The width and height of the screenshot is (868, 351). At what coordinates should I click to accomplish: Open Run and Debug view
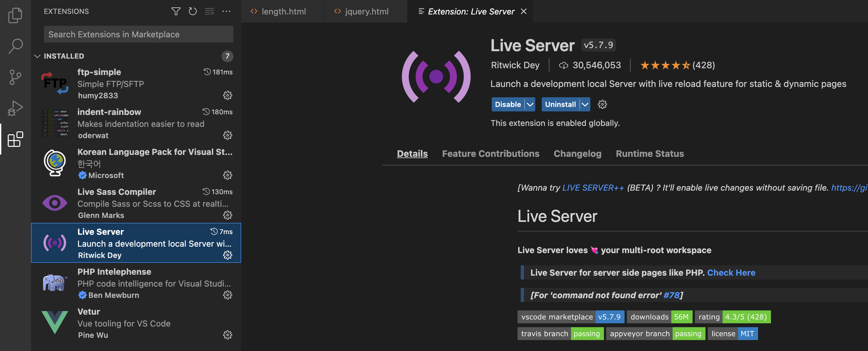click(x=15, y=108)
